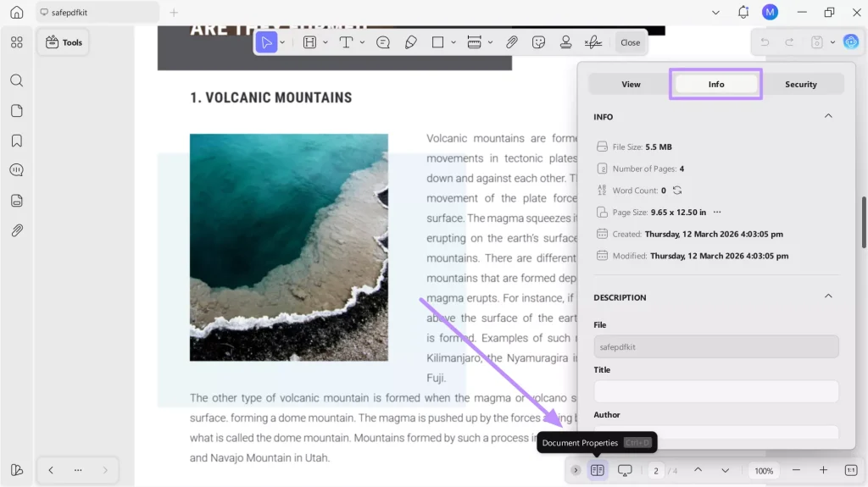Click the actual size 1:1 icon
The width and height of the screenshot is (868, 487).
click(851, 470)
